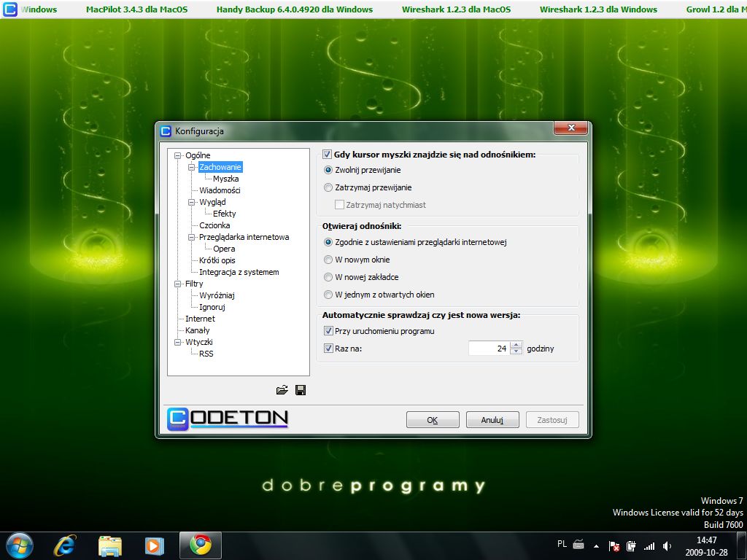
Task: Uncheck 'Przy uruchomieniu programu' checkbox
Action: (328, 331)
